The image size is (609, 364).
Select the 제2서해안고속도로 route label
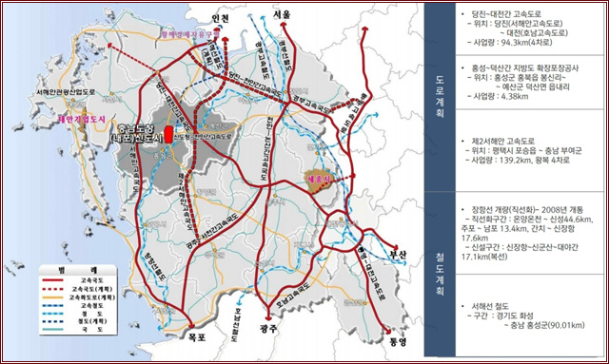(x=187, y=201)
